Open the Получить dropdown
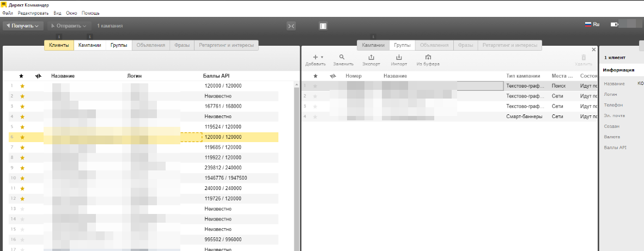 tap(23, 26)
